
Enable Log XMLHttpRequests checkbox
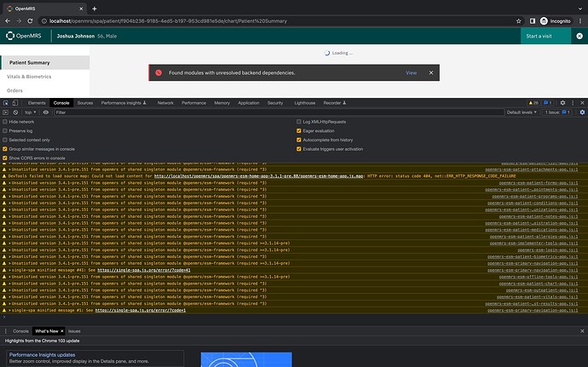tap(299, 122)
